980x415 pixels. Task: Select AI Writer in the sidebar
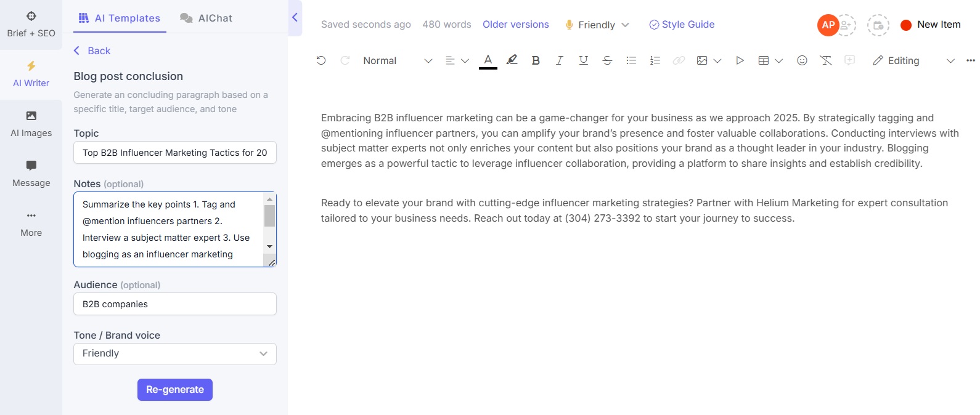click(31, 75)
